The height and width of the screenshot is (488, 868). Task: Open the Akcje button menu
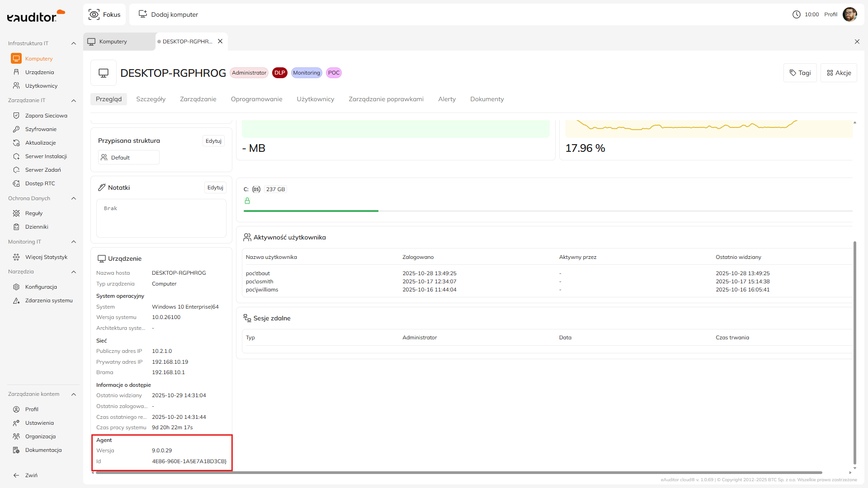(x=839, y=73)
